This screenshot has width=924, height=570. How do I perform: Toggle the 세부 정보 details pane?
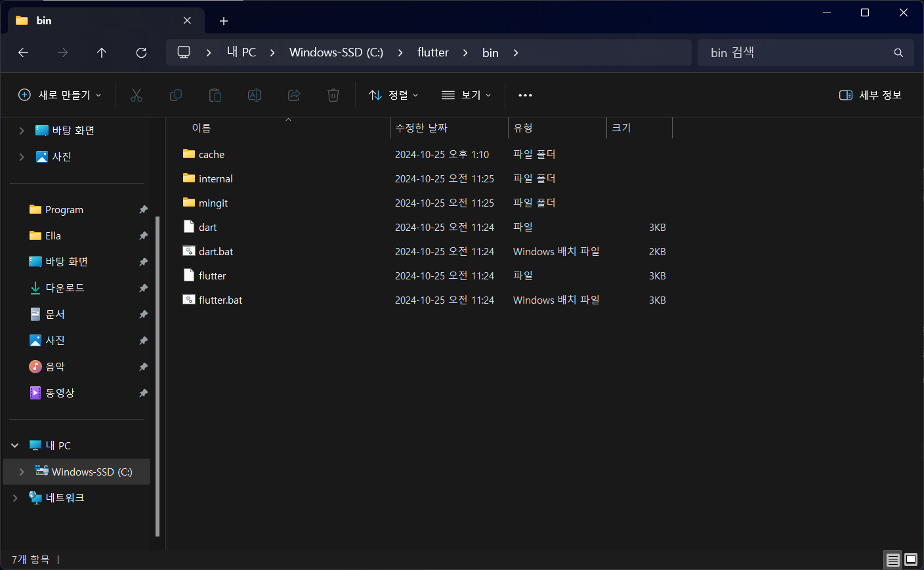(871, 95)
